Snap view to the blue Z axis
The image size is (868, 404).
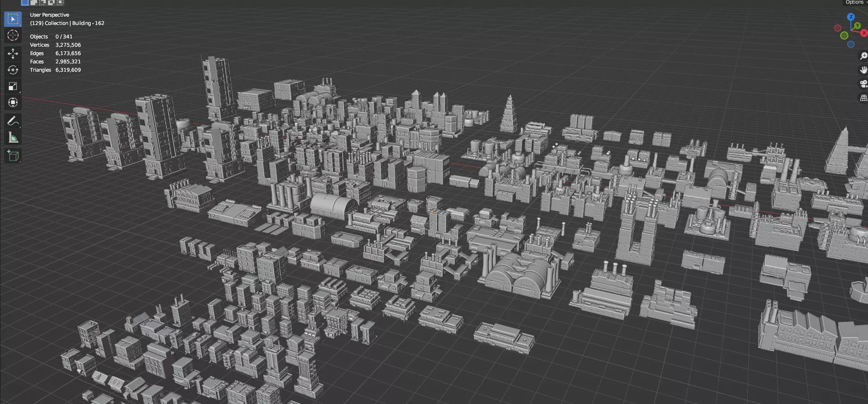tap(850, 17)
